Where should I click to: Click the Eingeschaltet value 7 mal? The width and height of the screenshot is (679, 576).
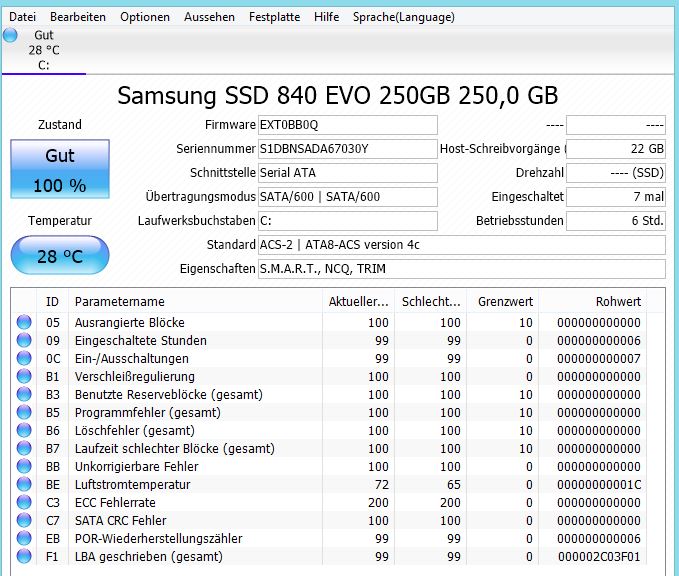pos(616,197)
